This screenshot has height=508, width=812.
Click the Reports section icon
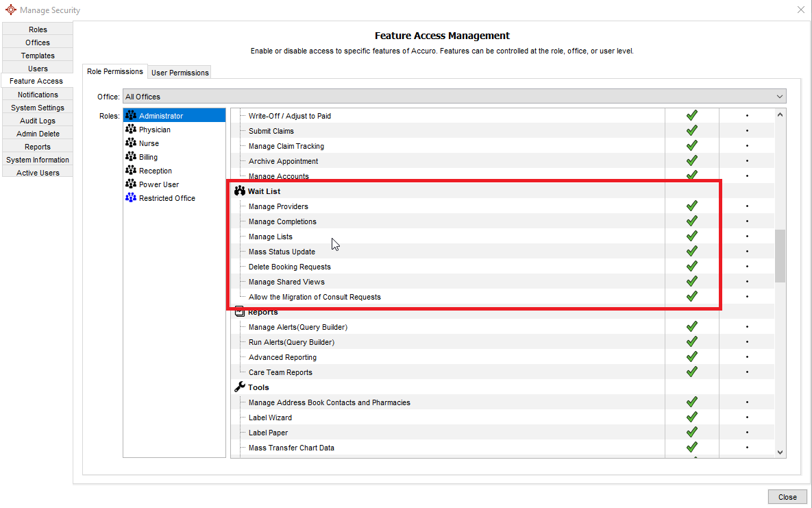click(x=239, y=312)
